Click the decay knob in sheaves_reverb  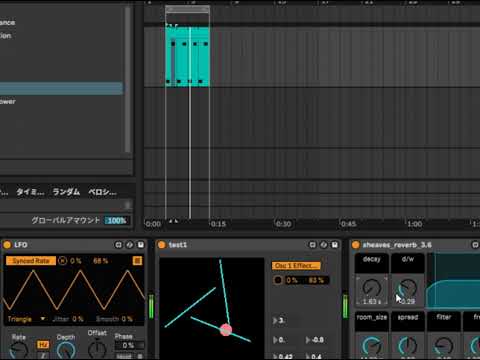[x=372, y=287]
